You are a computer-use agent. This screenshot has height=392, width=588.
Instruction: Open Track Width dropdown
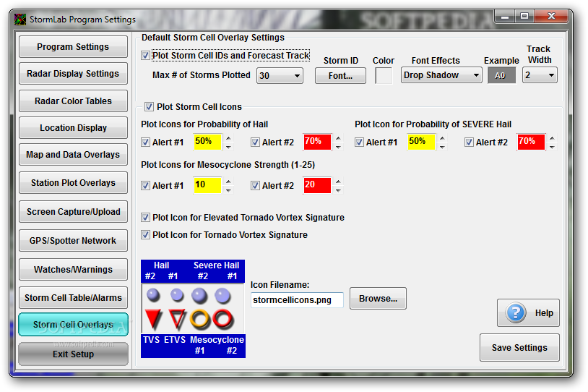point(540,75)
